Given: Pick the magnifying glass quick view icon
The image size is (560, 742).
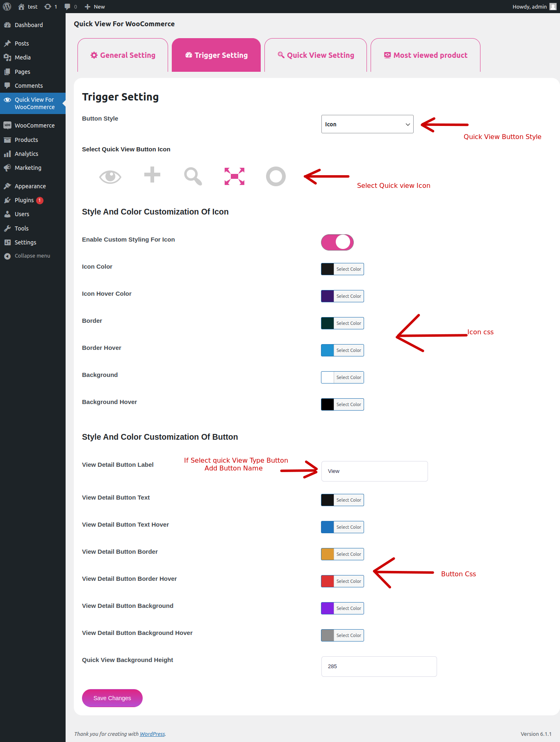Looking at the screenshot, I should coord(193,176).
